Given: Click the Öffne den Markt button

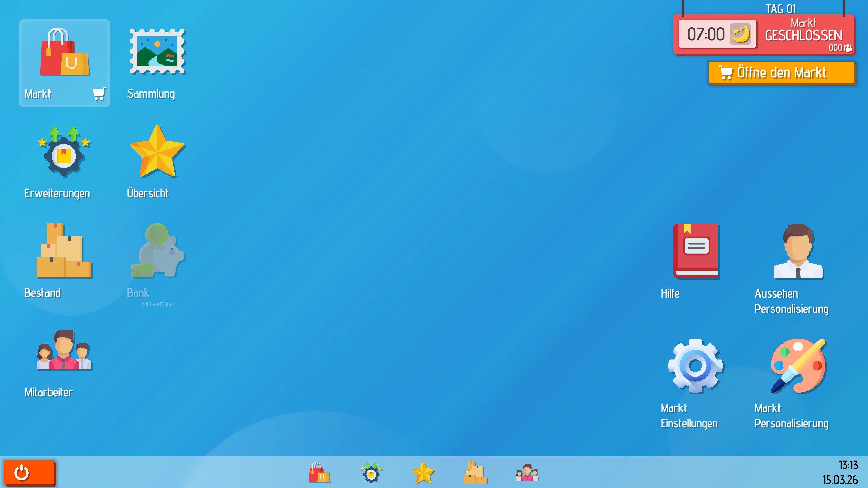Looking at the screenshot, I should point(781,73).
